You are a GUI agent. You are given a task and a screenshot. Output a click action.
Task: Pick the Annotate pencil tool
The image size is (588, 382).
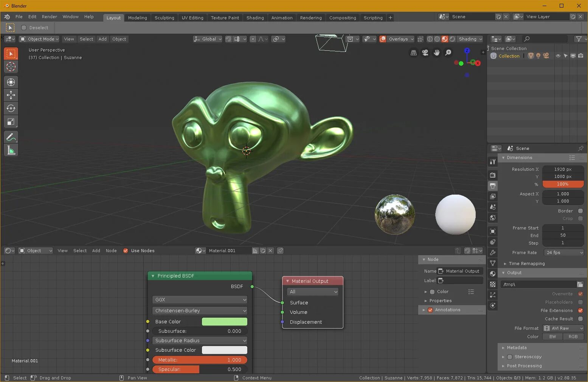(x=11, y=137)
